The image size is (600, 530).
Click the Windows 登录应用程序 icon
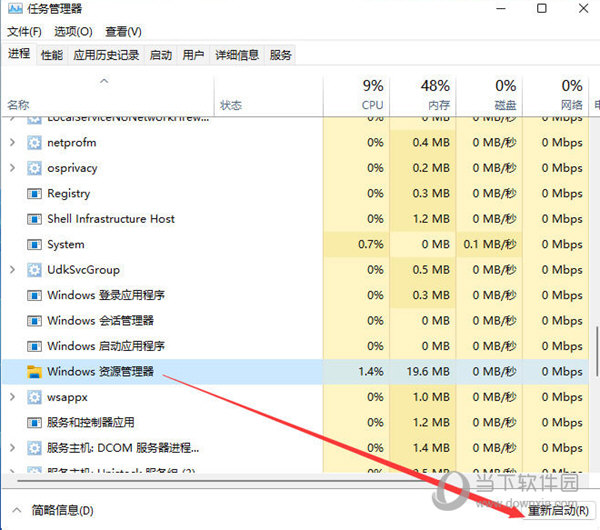pyautogui.click(x=34, y=295)
